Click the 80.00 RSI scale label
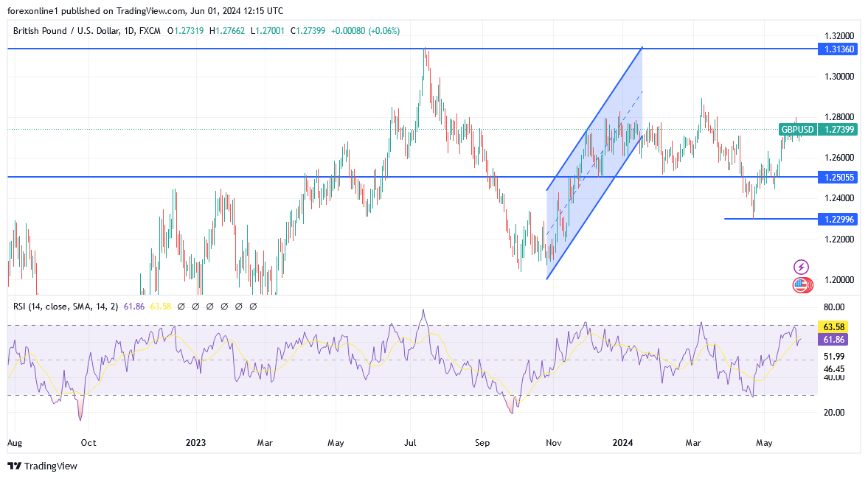Viewport: 868px width, 479px height. pyautogui.click(x=834, y=307)
